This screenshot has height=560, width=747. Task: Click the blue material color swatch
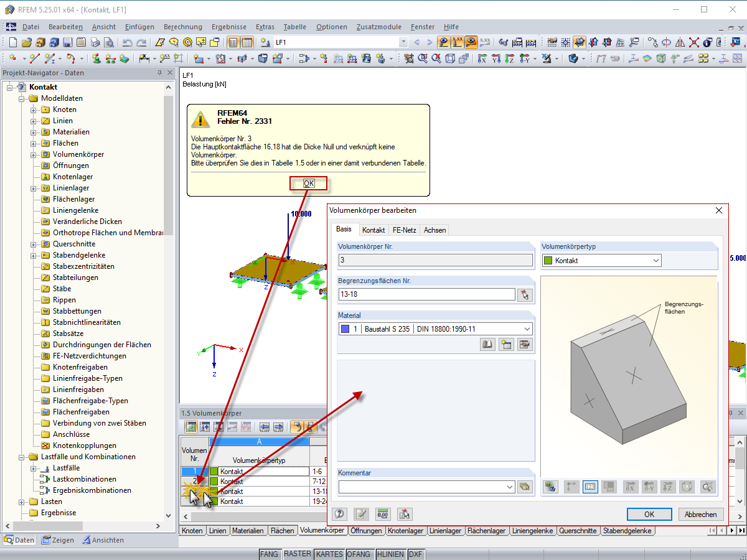(345, 329)
